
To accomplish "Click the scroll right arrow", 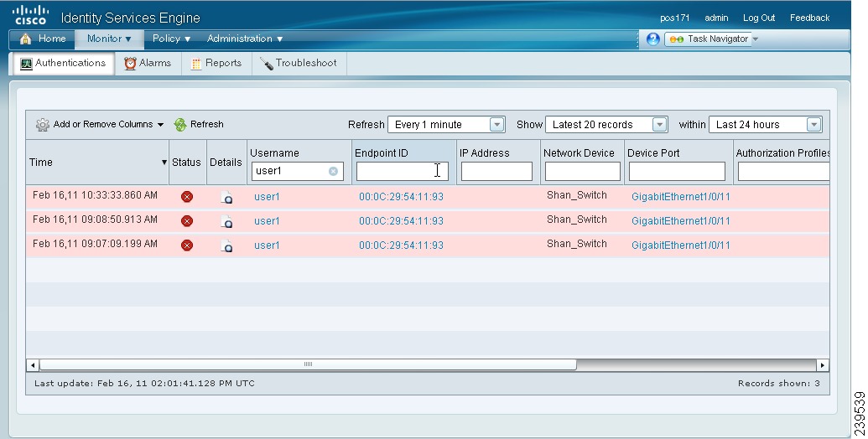I will (823, 365).
